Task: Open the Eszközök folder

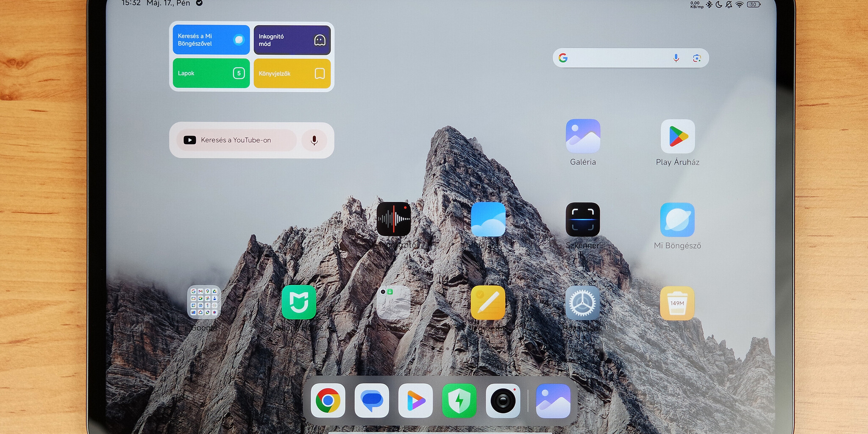Action: [394, 302]
